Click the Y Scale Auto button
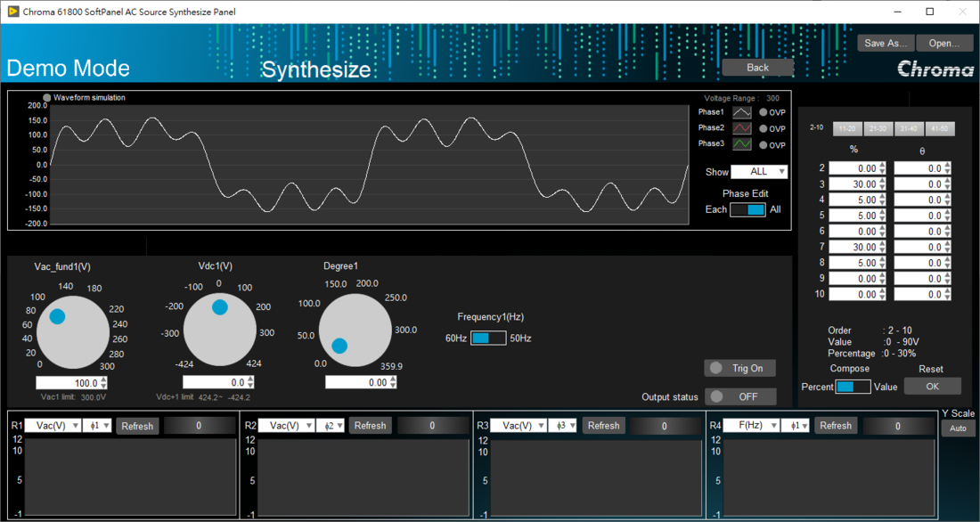This screenshot has width=980, height=522. (958, 428)
